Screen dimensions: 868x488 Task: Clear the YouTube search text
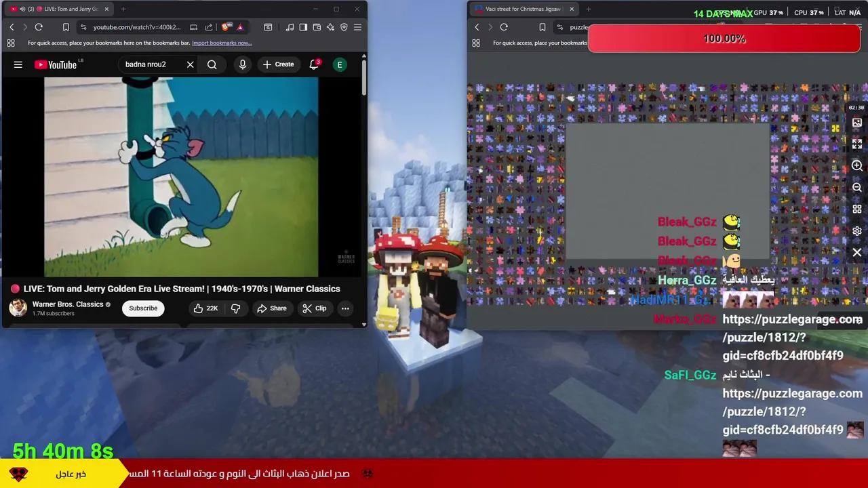coord(190,64)
